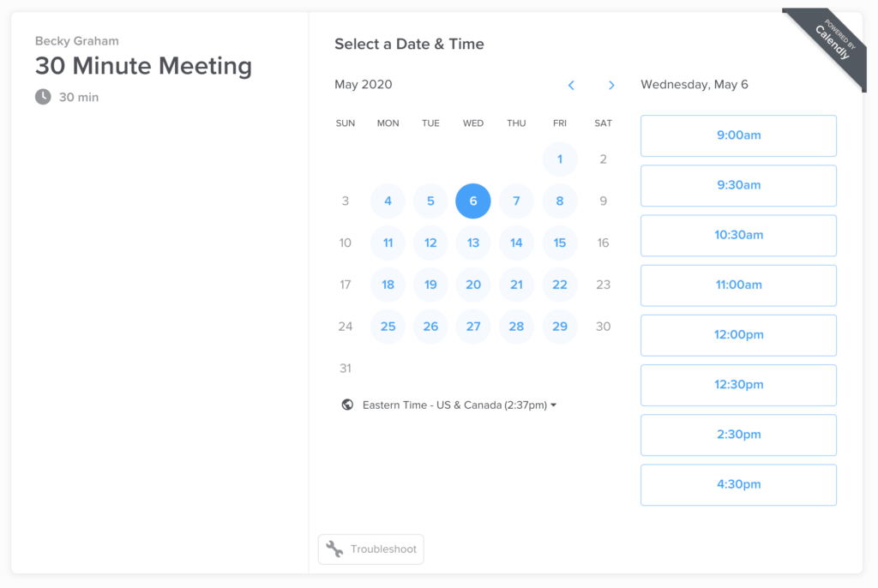Expand the Eastern Time timezone dropdown

[x=460, y=405]
